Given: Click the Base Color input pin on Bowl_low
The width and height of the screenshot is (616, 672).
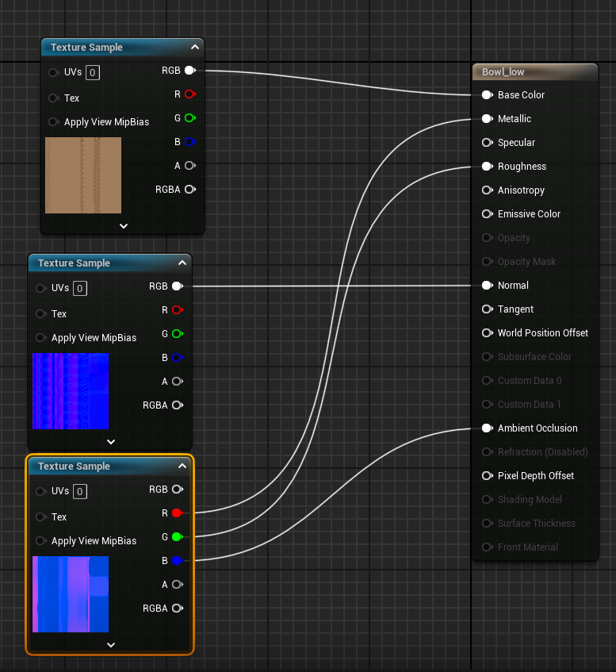Looking at the screenshot, I should (x=488, y=95).
